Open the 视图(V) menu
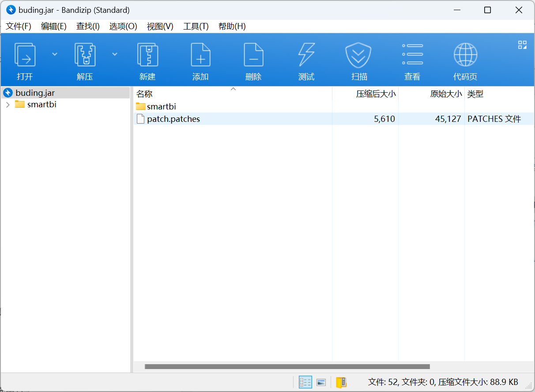 [x=160, y=26]
